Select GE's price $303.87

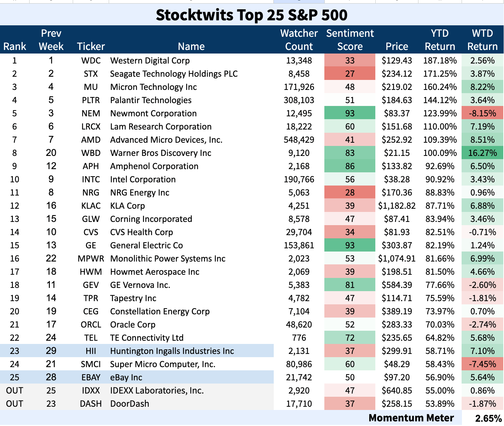click(397, 245)
